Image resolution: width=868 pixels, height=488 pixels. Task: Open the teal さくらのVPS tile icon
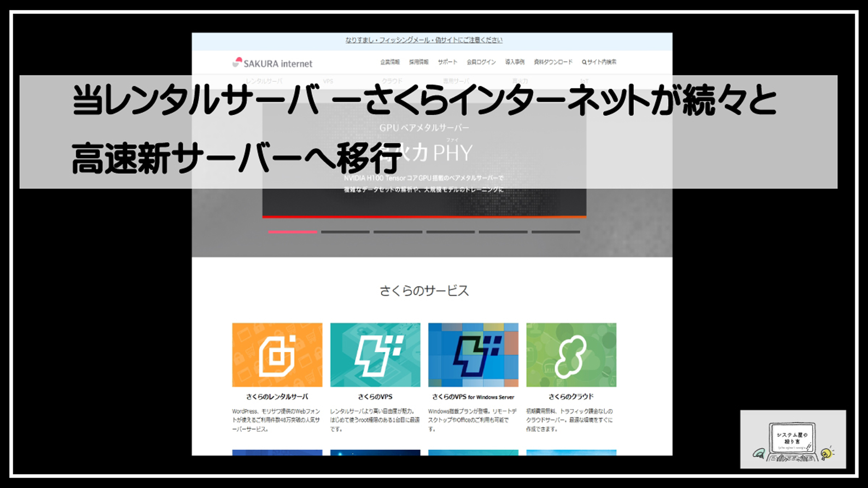point(375,355)
